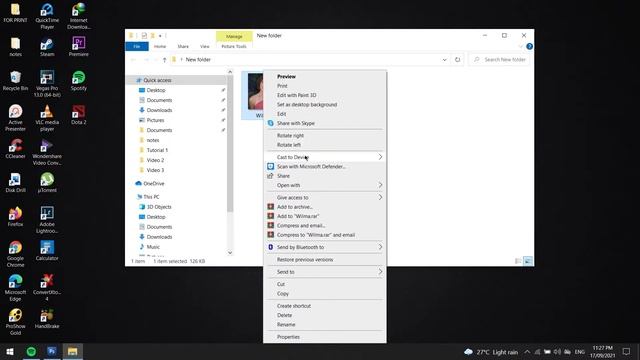Open Dota 2 desktop shortcut
The image size is (640, 360).
click(x=78, y=115)
